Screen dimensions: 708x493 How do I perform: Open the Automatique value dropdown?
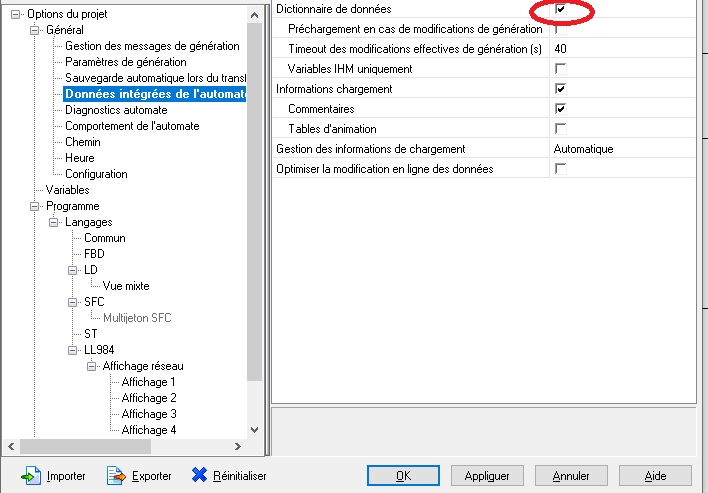point(622,149)
